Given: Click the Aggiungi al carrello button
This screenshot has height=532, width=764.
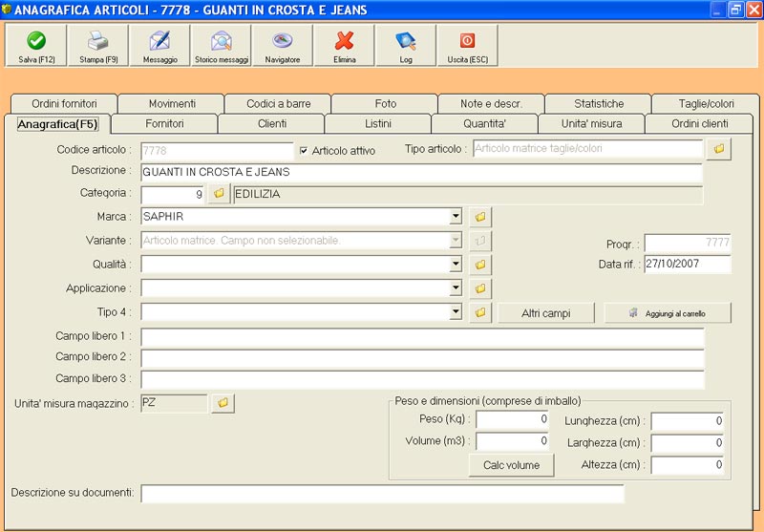Looking at the screenshot, I should (x=668, y=313).
